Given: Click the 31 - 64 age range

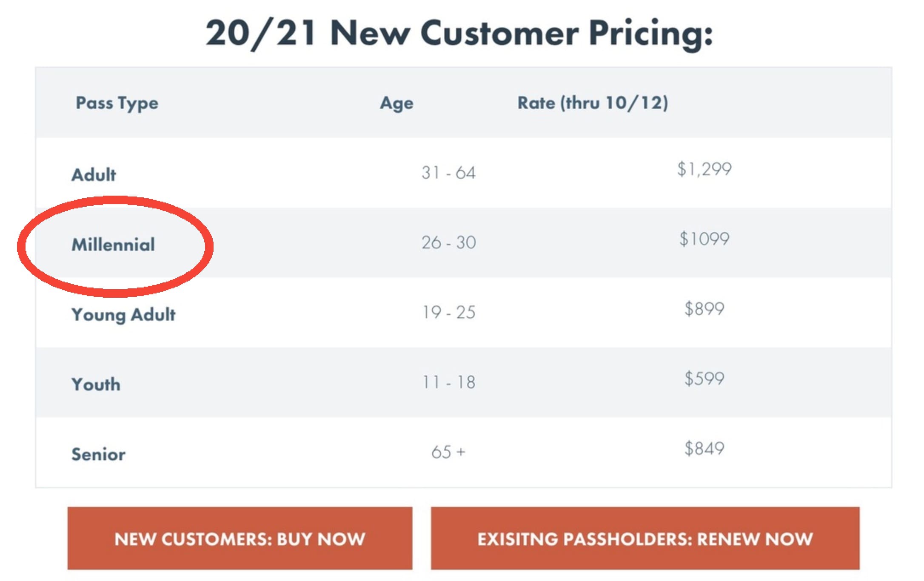Looking at the screenshot, I should tap(448, 173).
